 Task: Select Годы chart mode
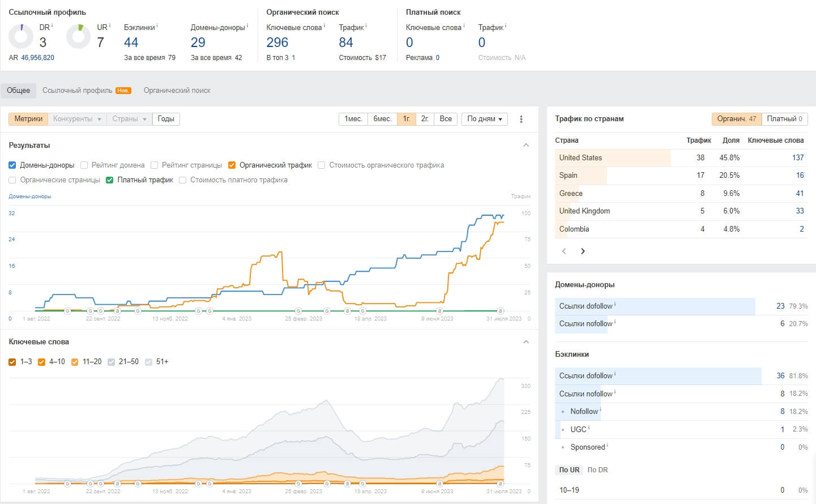[166, 119]
